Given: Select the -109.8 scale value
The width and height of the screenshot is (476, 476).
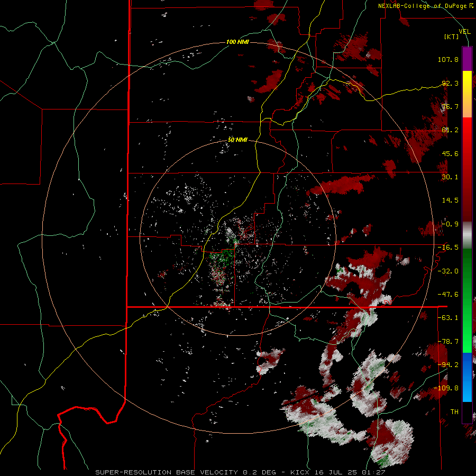Looking at the screenshot, I should [x=446, y=388].
